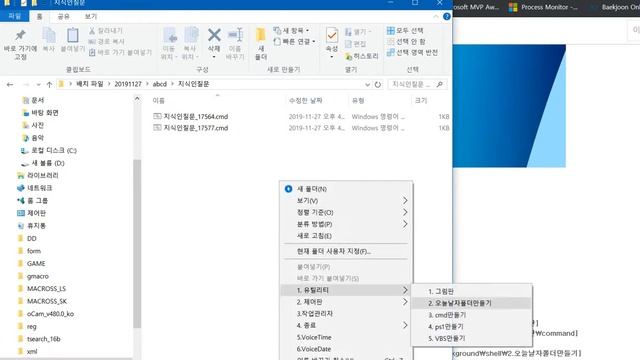Image resolution: width=640 pixels, height=360 pixels.
Task: Click the Copy to (복사 위치) icon
Action: coord(191,36)
